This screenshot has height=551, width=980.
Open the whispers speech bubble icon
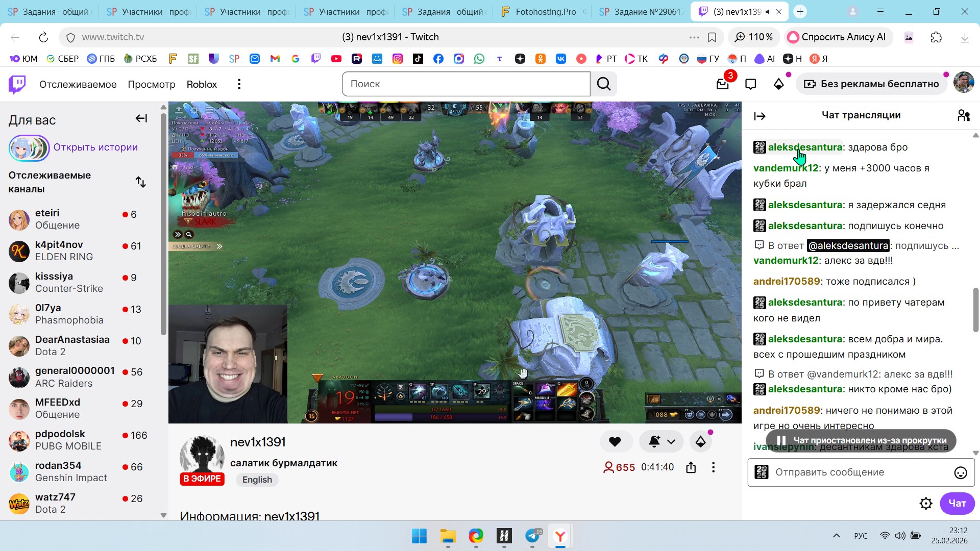click(750, 84)
